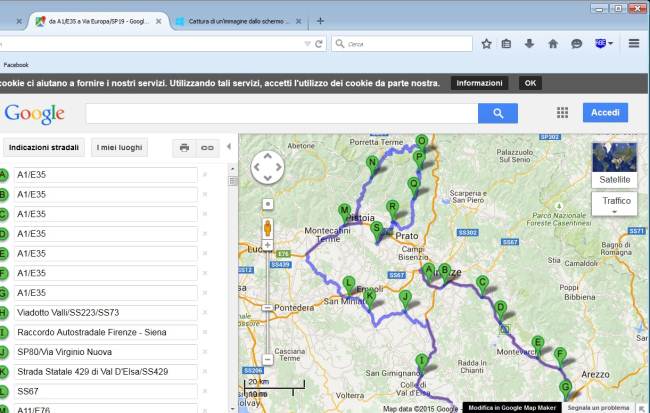
Task: Go to the browser home page icon
Action: (552, 44)
